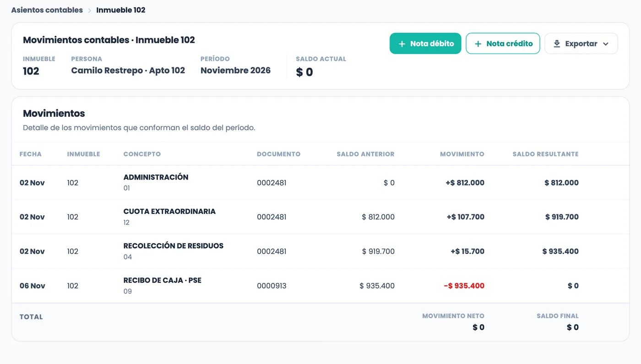
Task: Click the plus icon on Nota crédito
Action: pos(478,44)
